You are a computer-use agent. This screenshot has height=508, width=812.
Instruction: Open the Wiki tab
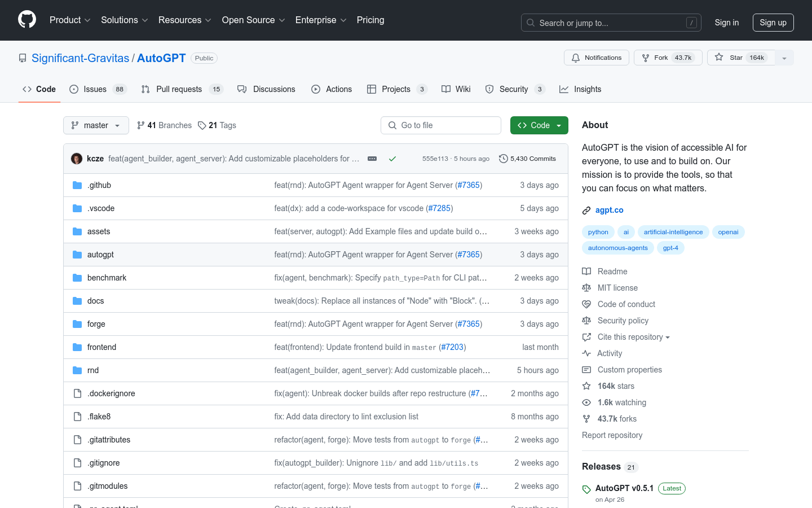pyautogui.click(x=456, y=89)
